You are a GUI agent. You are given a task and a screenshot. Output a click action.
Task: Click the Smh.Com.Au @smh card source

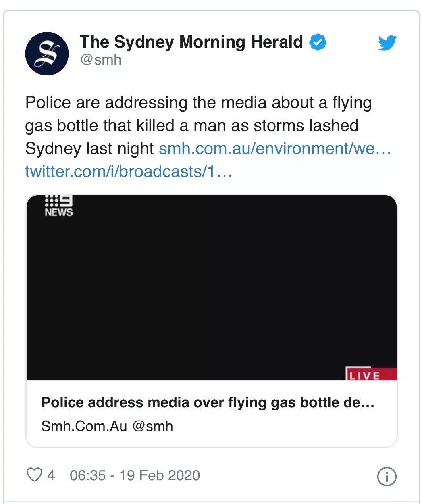[x=107, y=426]
